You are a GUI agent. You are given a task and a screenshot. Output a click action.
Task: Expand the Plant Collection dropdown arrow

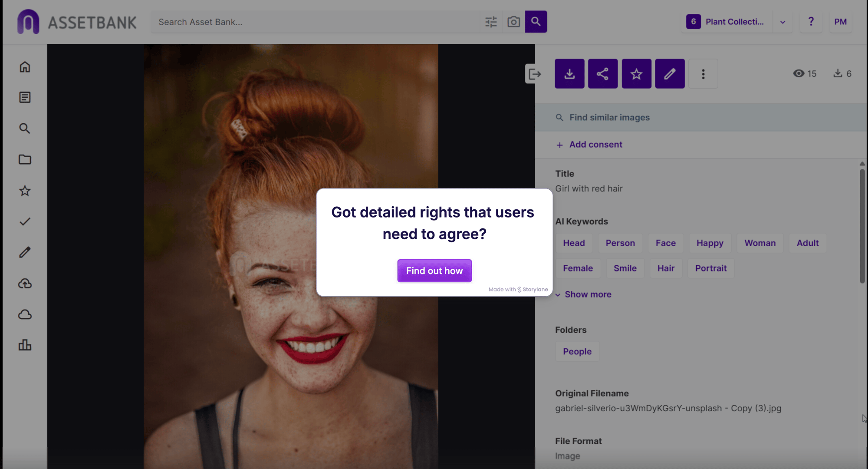tap(783, 22)
